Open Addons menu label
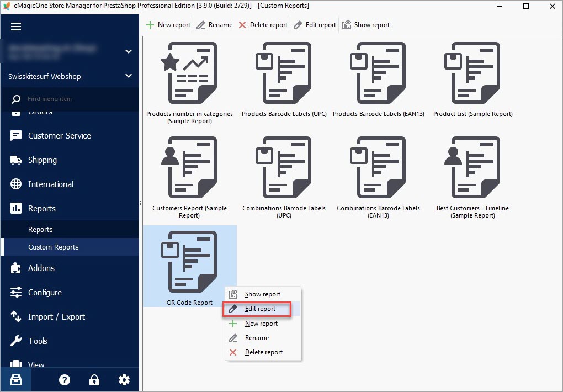This screenshot has width=563, height=392. coord(41,268)
